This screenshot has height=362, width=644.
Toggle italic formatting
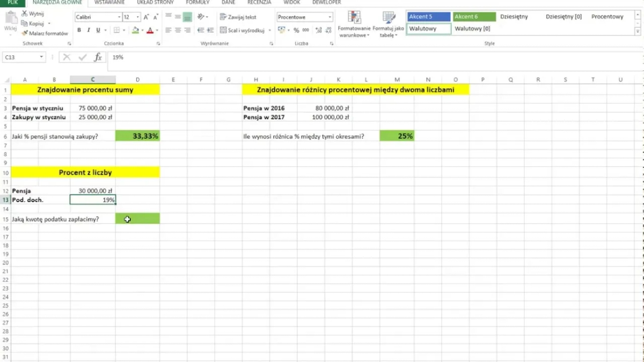[x=88, y=31]
